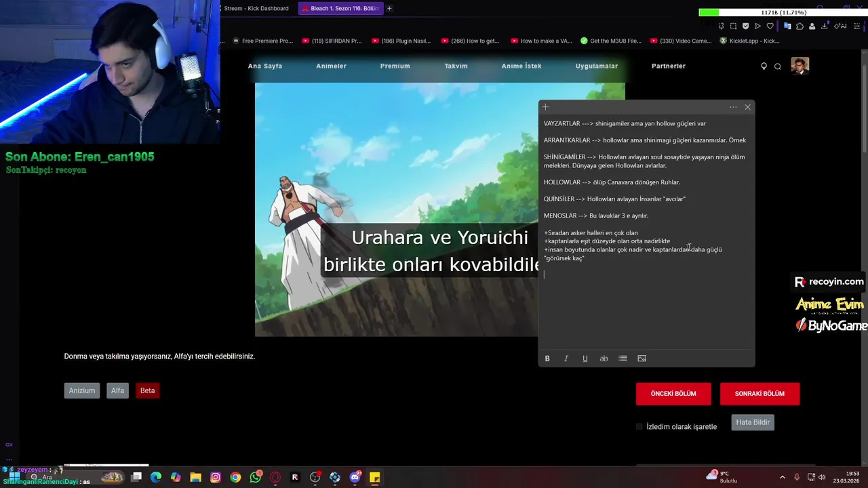The image size is (868, 488).
Task: Open Discord from the taskbar
Action: [x=355, y=477]
